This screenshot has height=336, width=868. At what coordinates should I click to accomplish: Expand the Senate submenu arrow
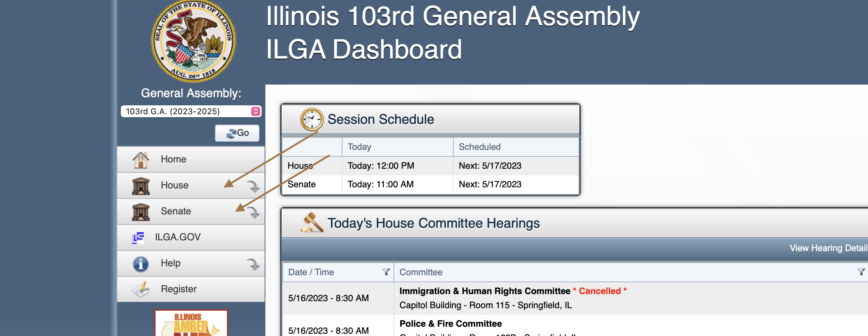254,213
